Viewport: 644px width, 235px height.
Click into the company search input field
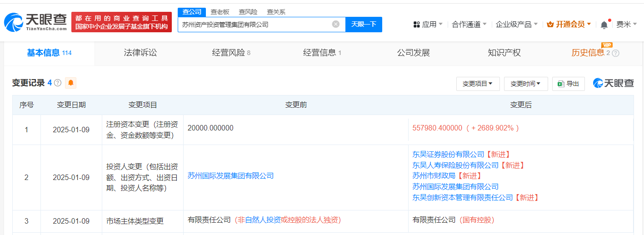pos(255,25)
